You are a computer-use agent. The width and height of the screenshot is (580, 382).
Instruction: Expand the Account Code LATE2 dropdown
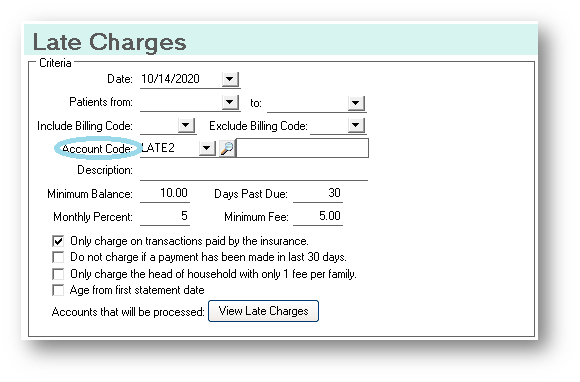(207, 149)
